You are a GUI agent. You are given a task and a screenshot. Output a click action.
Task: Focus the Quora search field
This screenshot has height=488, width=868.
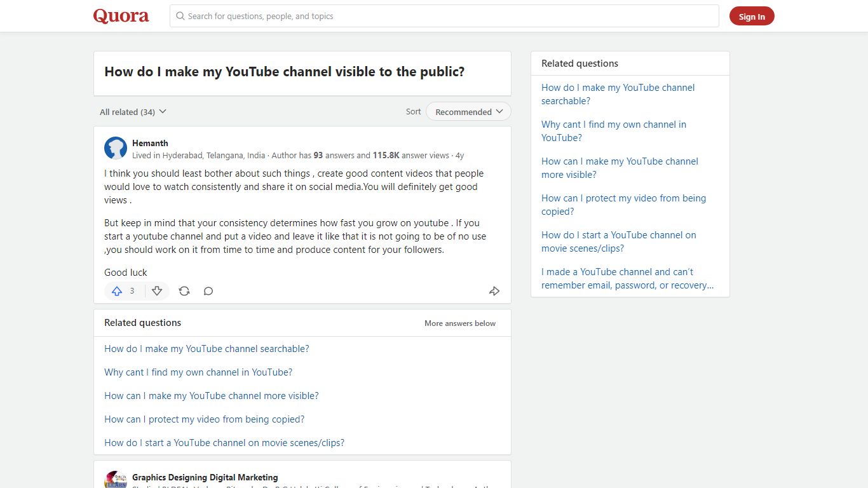tap(444, 16)
